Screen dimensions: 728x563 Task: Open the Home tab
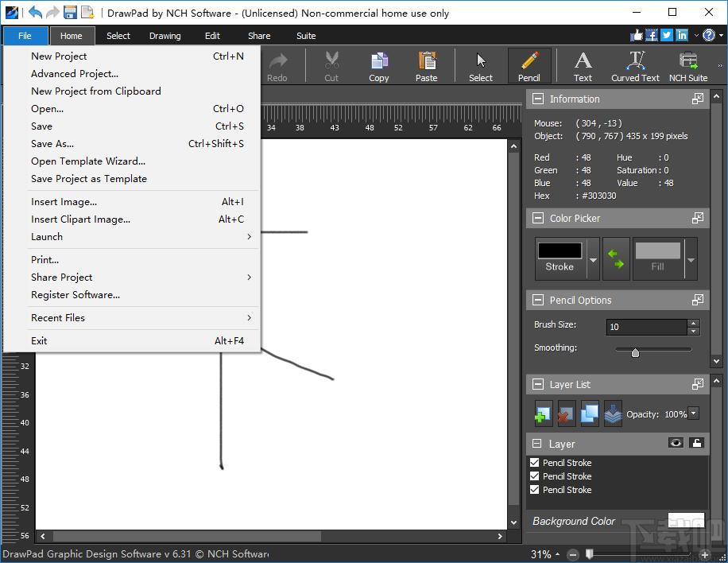pos(72,36)
